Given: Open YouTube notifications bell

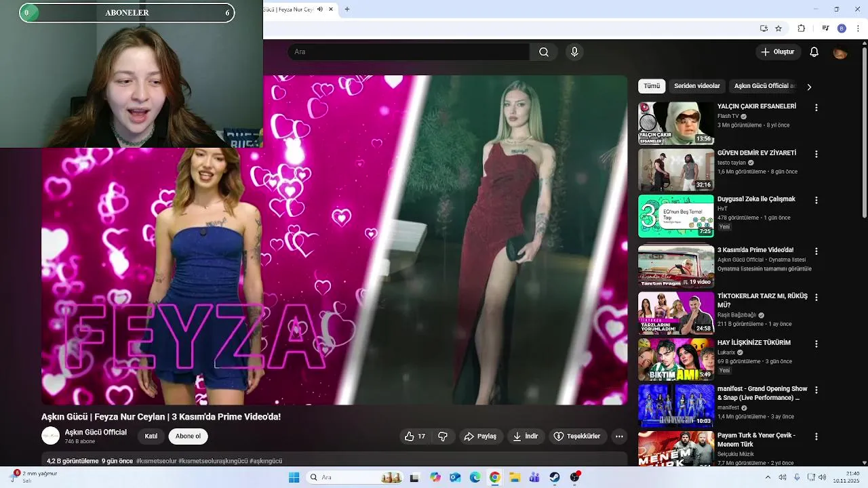Looking at the screenshot, I should click(x=814, y=52).
